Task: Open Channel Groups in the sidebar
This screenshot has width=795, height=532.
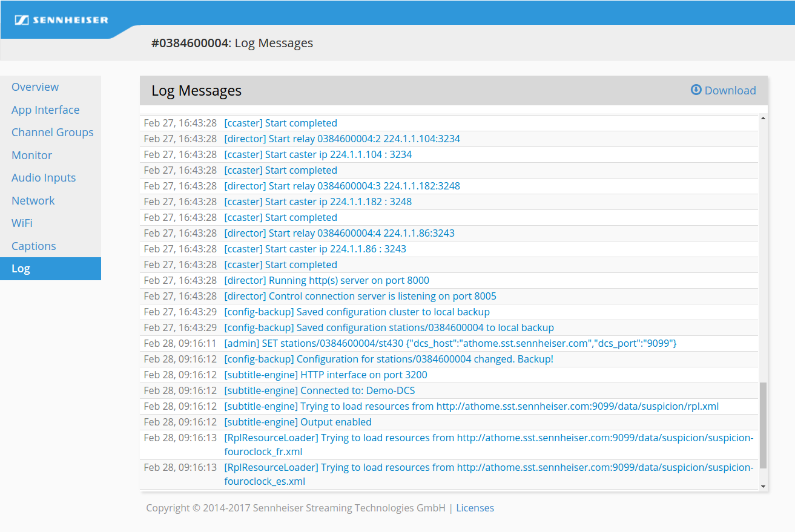Action: (52, 133)
